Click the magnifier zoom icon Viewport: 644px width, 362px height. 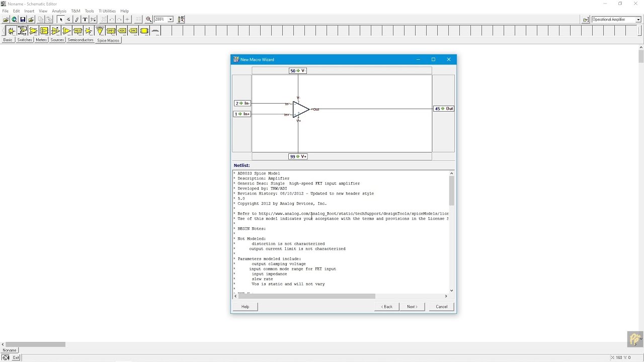click(149, 20)
